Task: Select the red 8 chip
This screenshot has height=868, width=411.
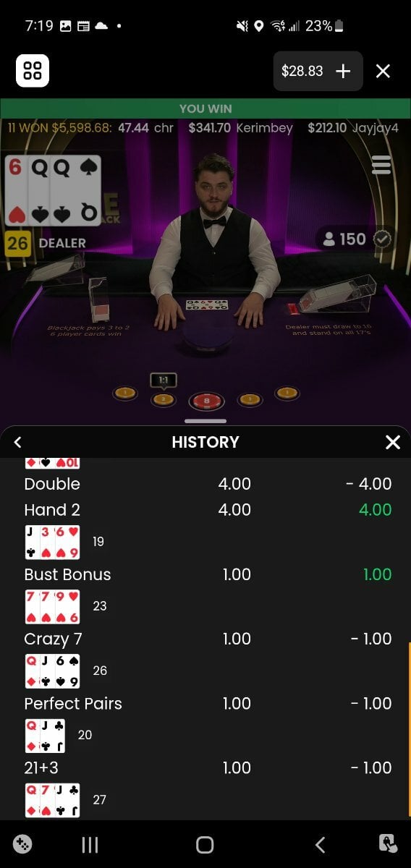Action: point(205,401)
